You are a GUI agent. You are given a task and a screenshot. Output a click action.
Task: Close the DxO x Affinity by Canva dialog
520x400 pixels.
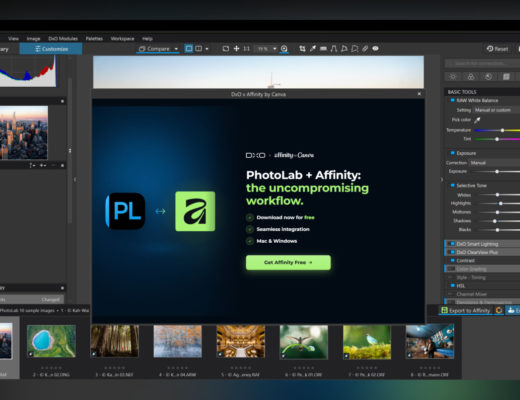(419, 94)
